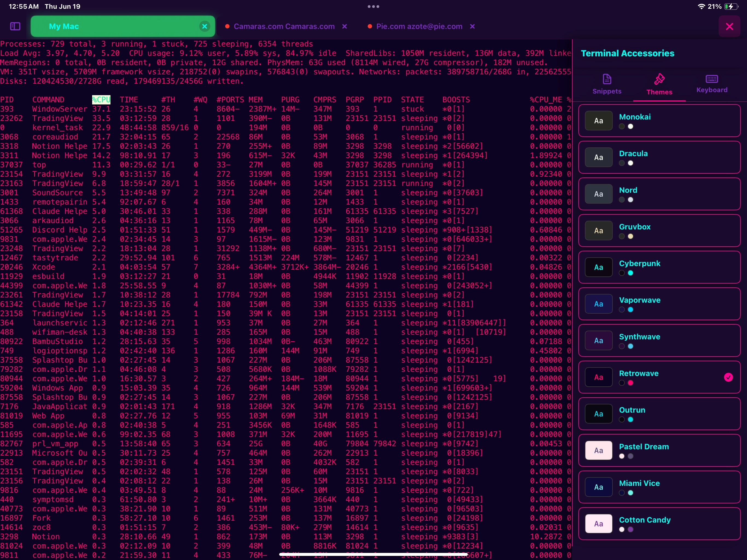Click the BambuStudio process name
This screenshot has height=560, width=747.
click(x=57, y=342)
